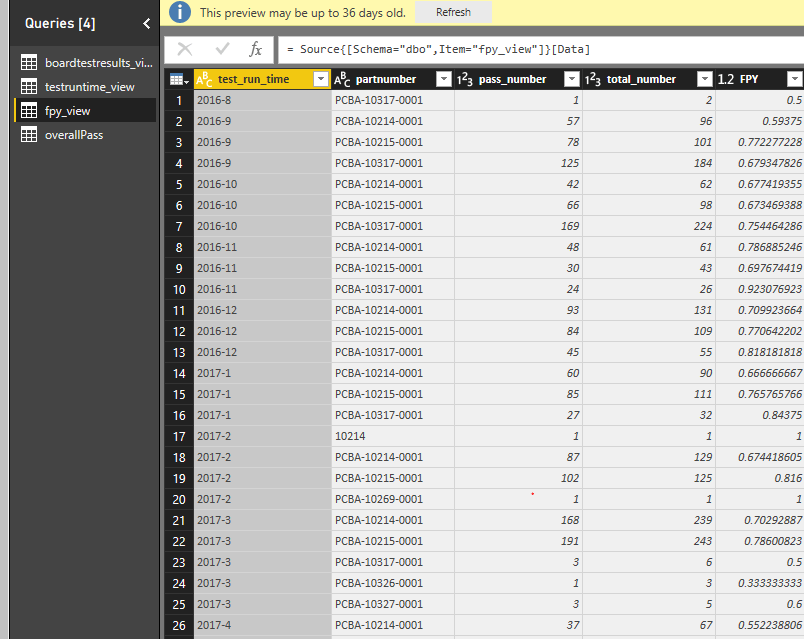
Task: Click the Refresh button
Action: pos(453,12)
